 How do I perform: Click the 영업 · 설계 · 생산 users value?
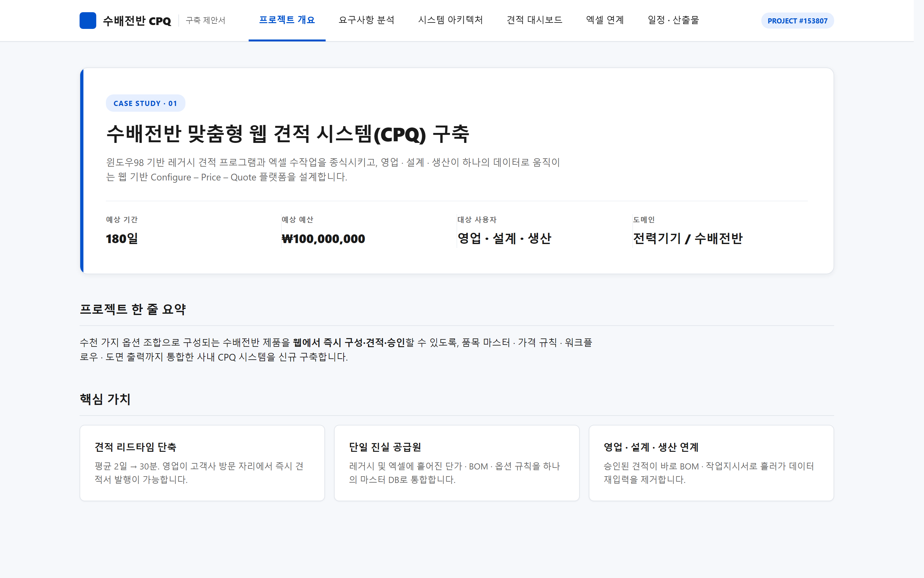pyautogui.click(x=504, y=239)
